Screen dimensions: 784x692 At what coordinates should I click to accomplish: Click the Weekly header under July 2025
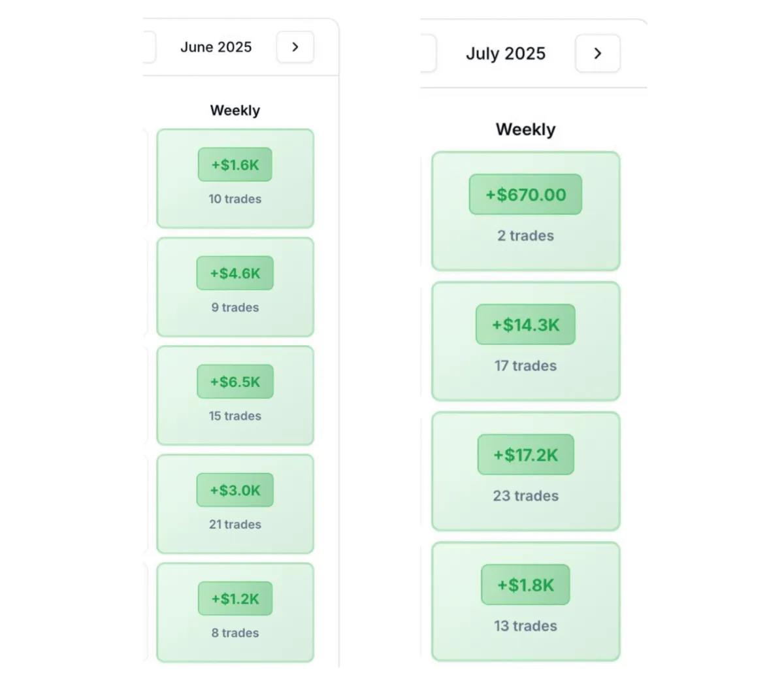pos(525,129)
